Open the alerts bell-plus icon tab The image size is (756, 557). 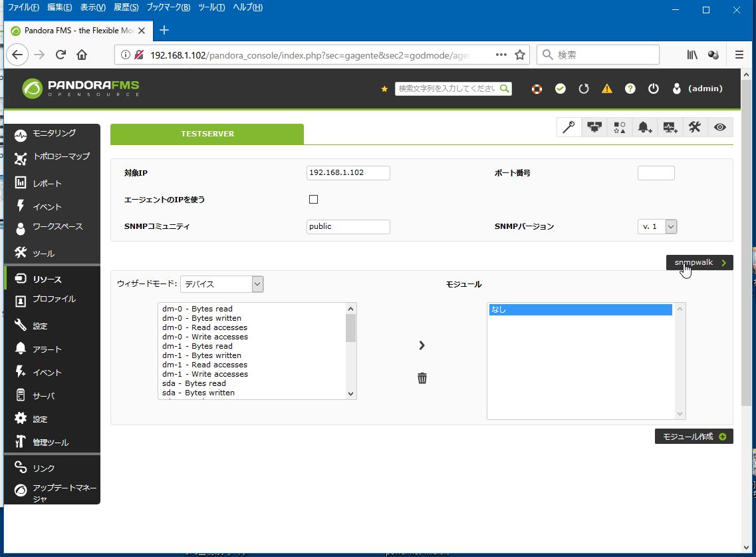tap(644, 127)
